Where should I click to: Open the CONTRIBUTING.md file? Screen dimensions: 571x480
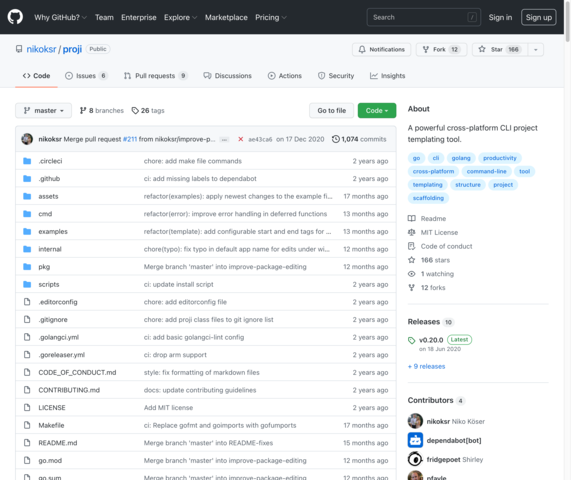click(x=69, y=390)
